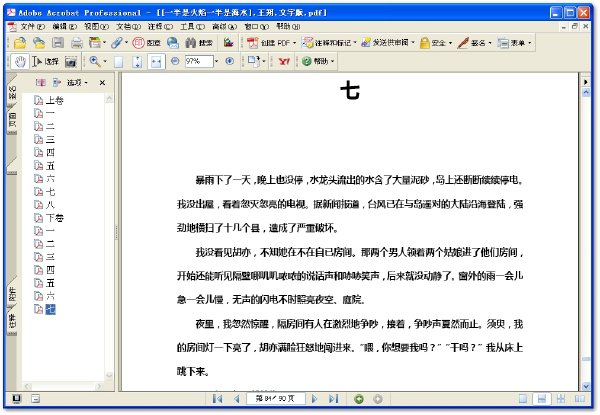Close the bookmarks panel with the X
This screenshot has width=600, height=415.
pyautogui.click(x=102, y=83)
